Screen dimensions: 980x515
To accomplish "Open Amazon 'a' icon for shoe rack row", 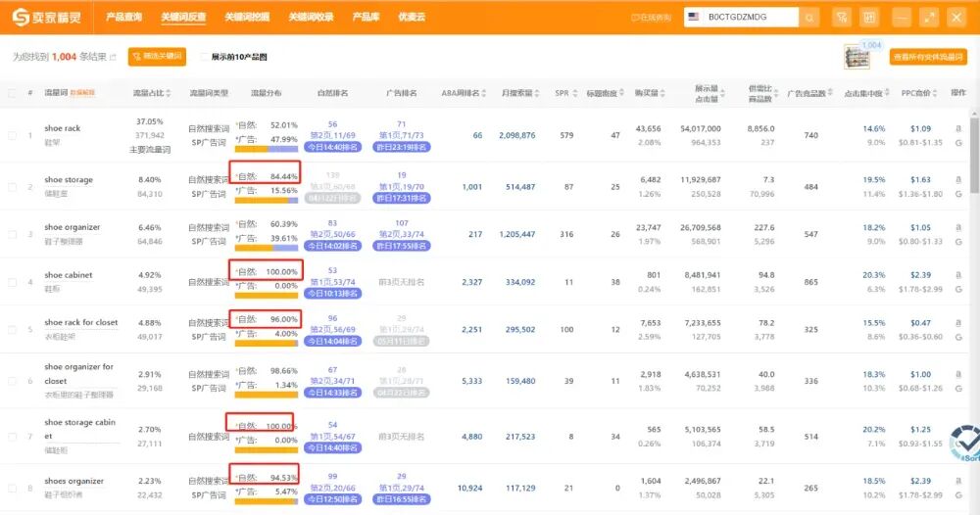I will [x=958, y=128].
